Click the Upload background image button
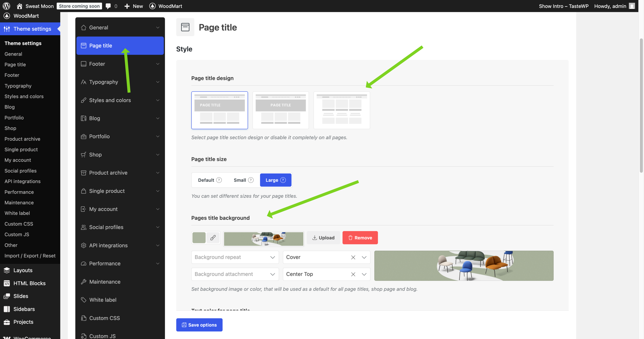The image size is (644, 339). click(x=323, y=238)
